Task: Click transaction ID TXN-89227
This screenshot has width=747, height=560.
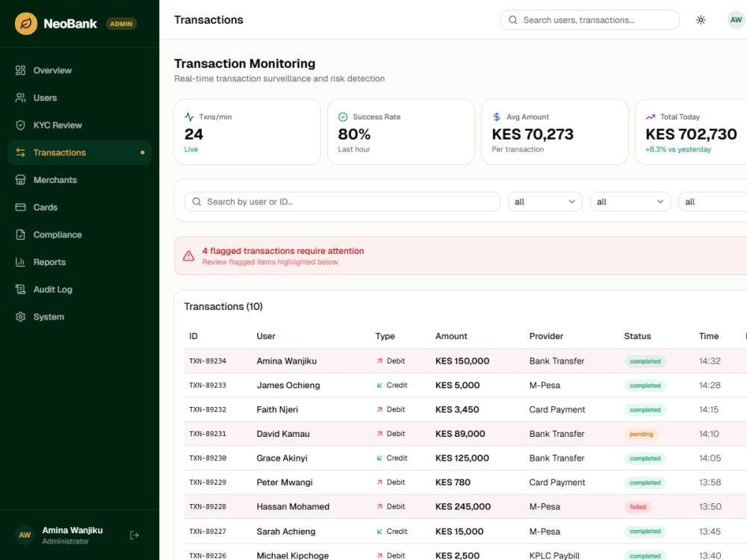Action: 208,532
